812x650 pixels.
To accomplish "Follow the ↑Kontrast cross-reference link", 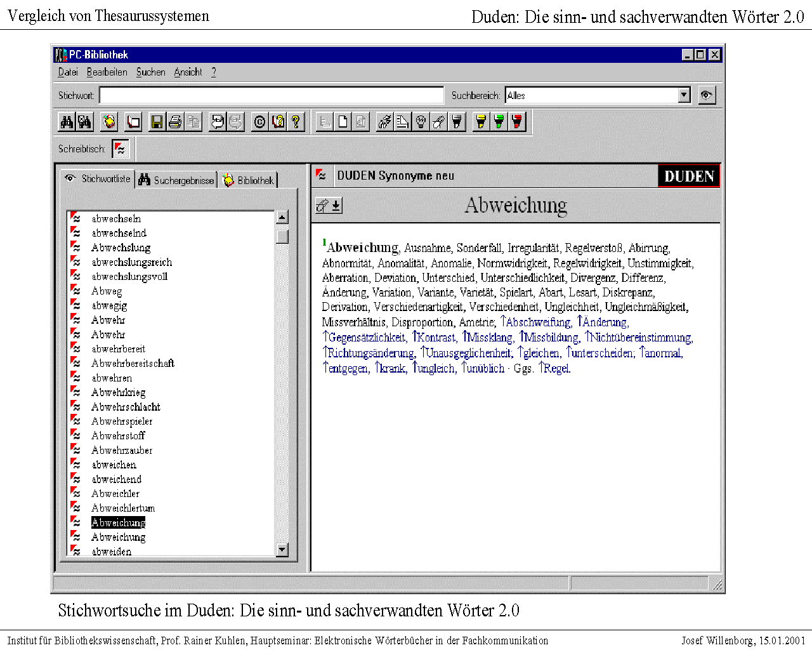I will pos(434,338).
